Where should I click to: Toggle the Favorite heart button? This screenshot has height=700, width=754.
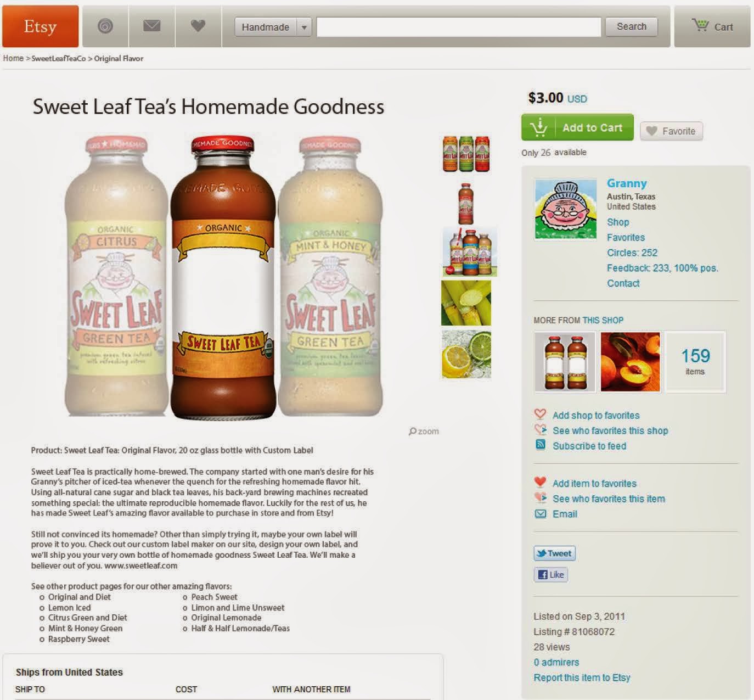pos(671,131)
